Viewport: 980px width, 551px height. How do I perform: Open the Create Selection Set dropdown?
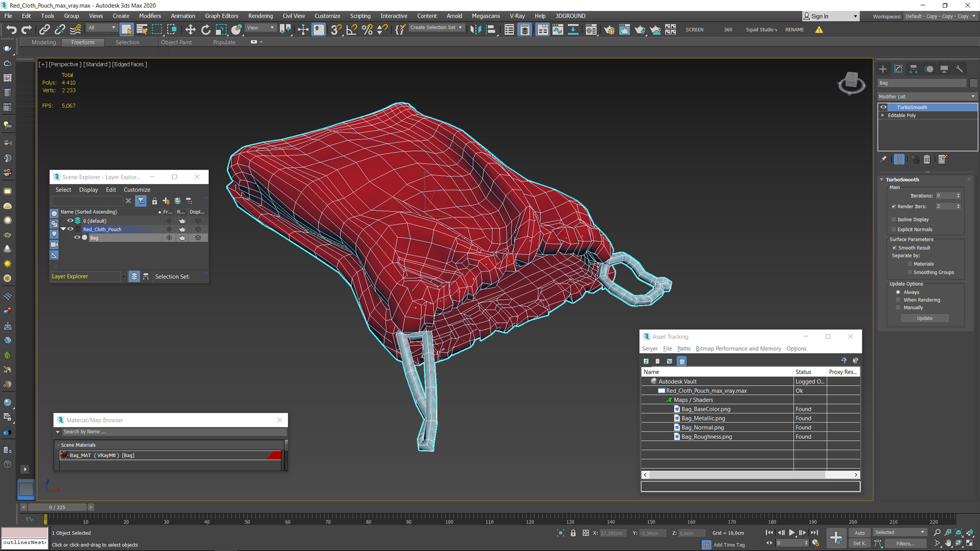pos(437,28)
